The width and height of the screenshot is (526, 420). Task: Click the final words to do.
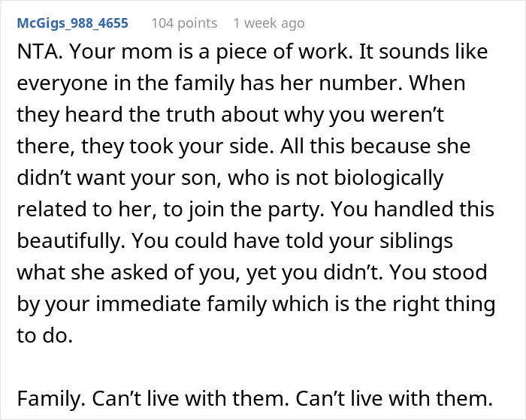point(44,335)
